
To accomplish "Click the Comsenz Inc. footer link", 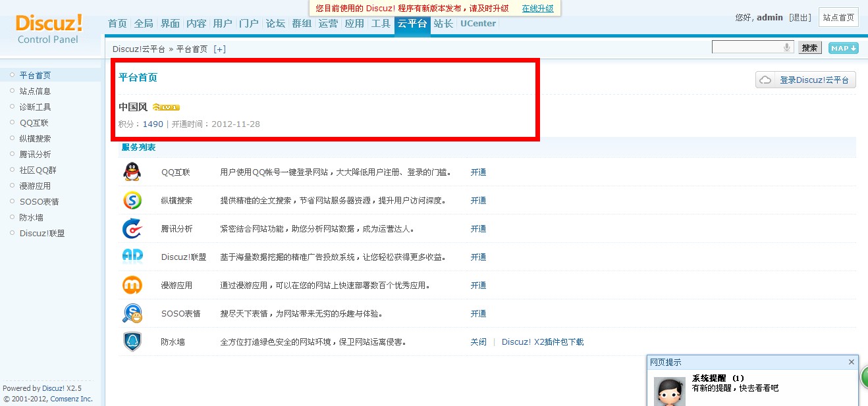I will pyautogui.click(x=71, y=399).
